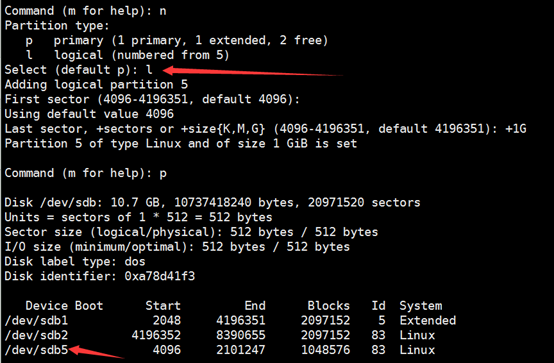Click 'Disk label type: dos' line
The height and width of the screenshot is (363, 554).
pyautogui.click(x=75, y=262)
